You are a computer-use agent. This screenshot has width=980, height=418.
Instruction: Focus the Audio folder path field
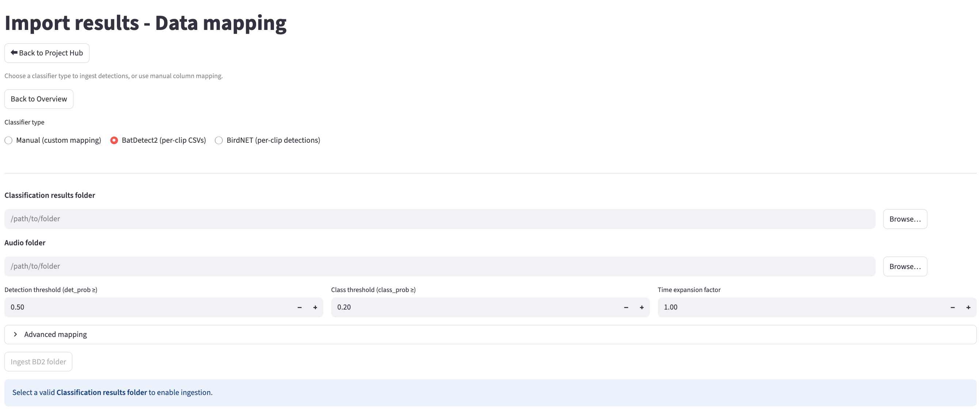click(x=439, y=266)
